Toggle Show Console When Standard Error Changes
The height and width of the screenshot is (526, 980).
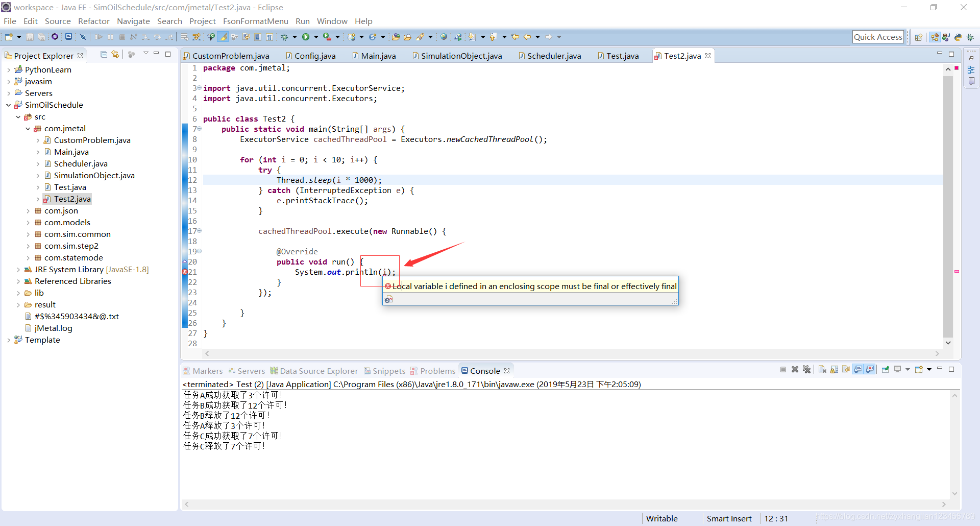point(869,369)
